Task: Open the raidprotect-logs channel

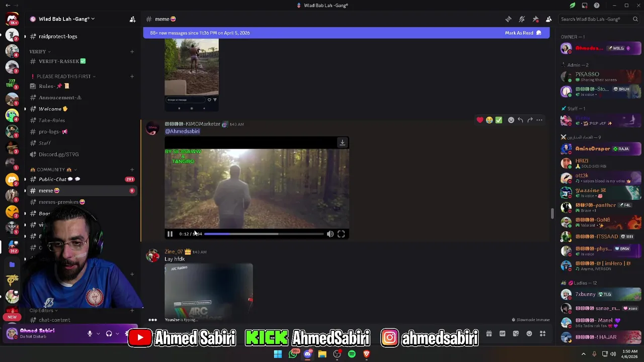Action: pyautogui.click(x=58, y=36)
